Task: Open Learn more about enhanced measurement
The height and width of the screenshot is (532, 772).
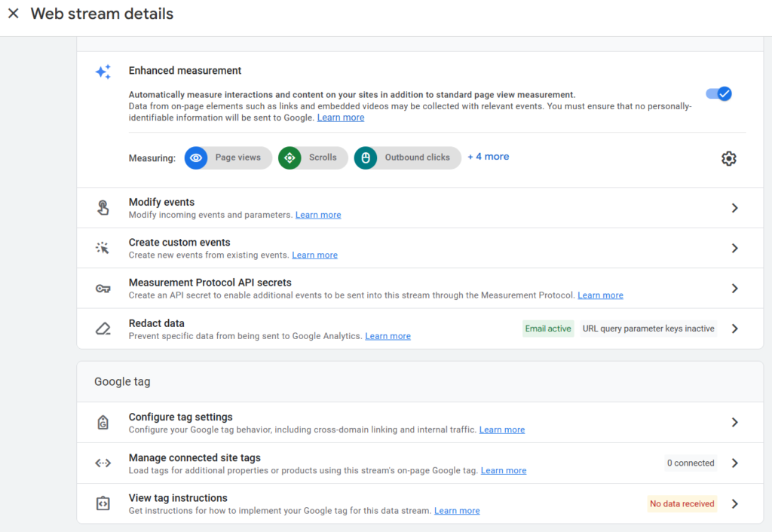Action: (x=341, y=118)
